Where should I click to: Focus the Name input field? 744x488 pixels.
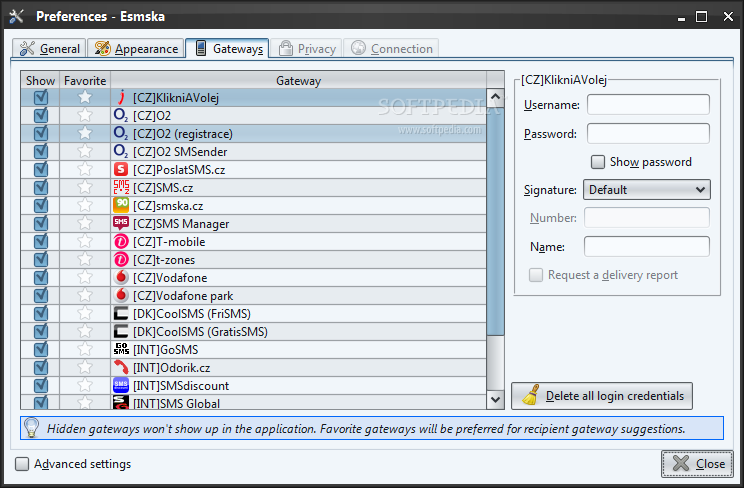pos(647,246)
